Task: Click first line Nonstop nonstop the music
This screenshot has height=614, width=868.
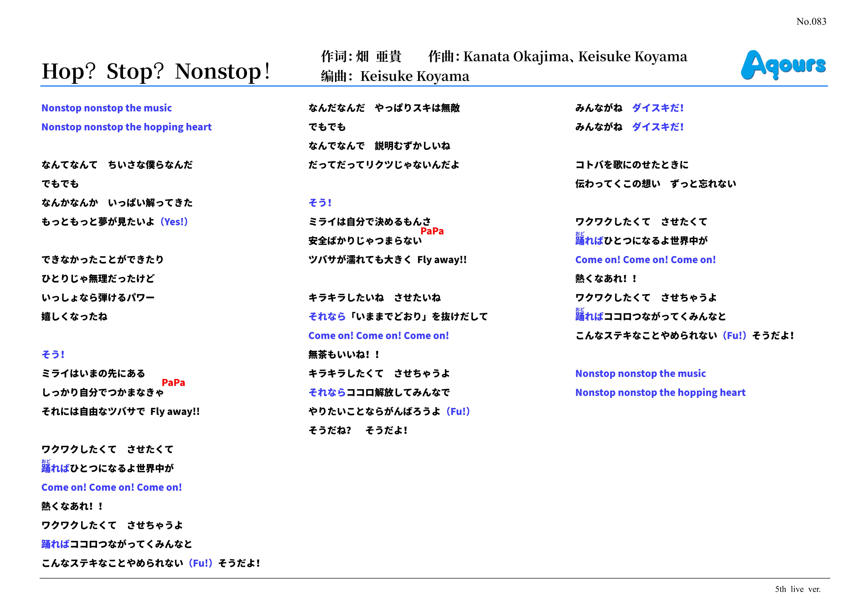Action: [107, 108]
